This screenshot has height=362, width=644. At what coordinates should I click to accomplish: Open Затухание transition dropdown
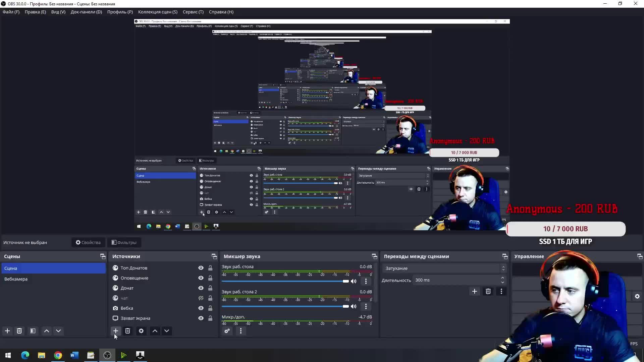tap(444, 268)
